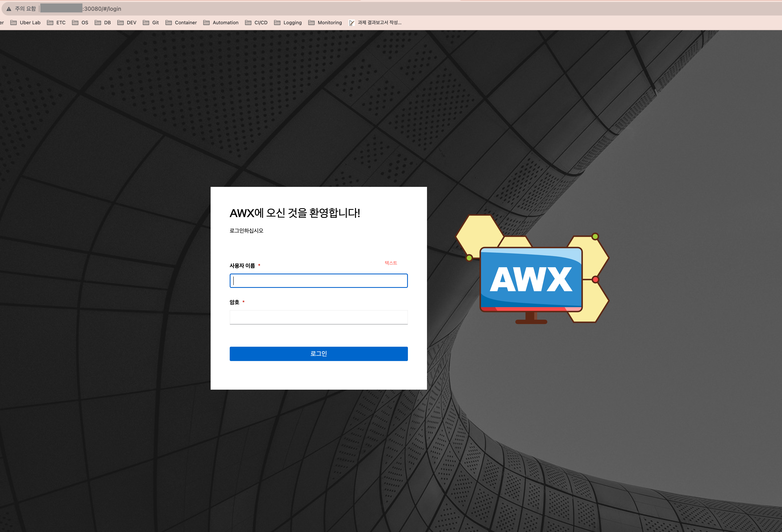
Task: Click the AWX logo image
Action: tap(532, 269)
